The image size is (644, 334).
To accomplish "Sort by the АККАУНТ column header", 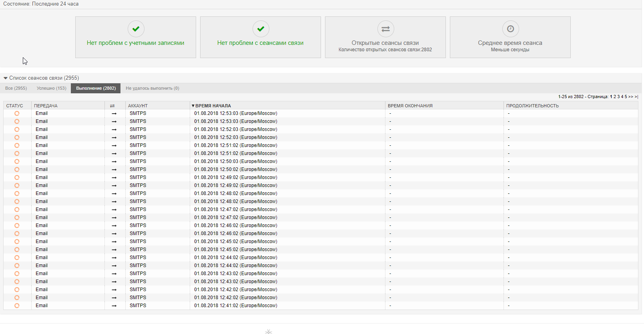I will [138, 106].
